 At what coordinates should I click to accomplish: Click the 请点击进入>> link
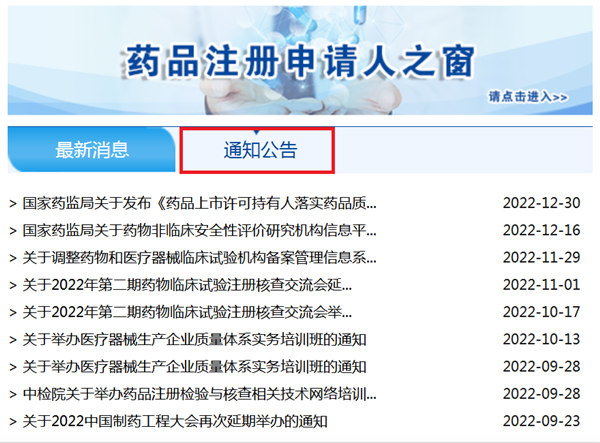point(528,97)
